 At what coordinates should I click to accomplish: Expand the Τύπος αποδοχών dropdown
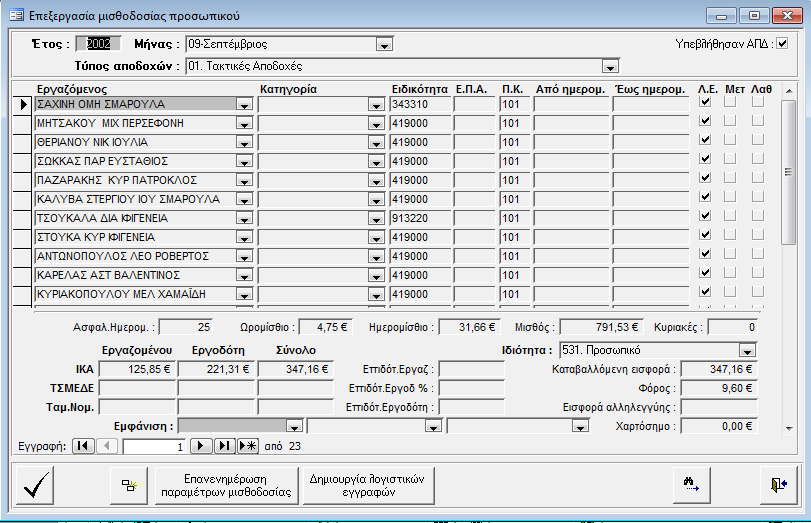[x=609, y=67]
